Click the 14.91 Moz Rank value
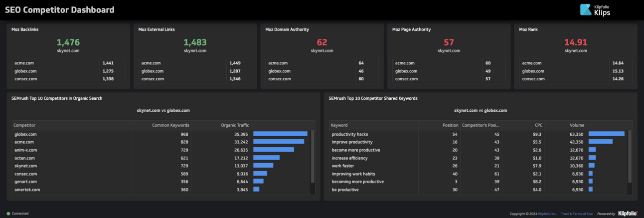The width and height of the screenshot is (644, 218). 576,42
